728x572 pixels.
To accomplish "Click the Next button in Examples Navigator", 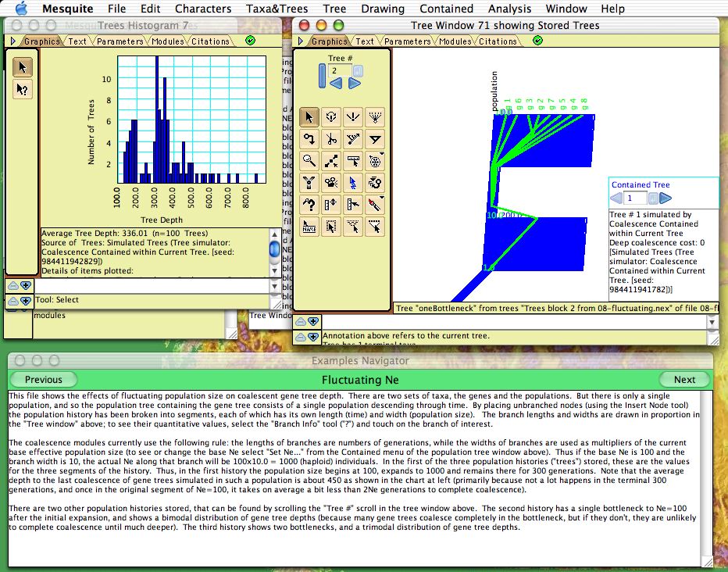I will tap(683, 379).
